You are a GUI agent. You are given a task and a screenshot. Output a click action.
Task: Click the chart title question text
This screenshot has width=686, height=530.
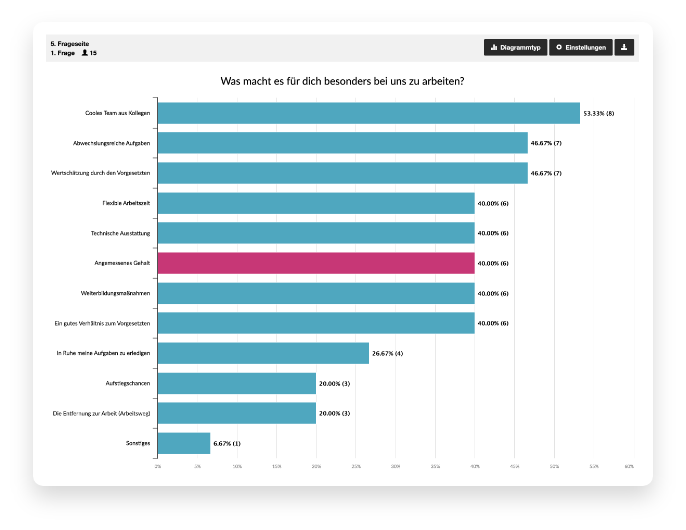[x=342, y=81]
